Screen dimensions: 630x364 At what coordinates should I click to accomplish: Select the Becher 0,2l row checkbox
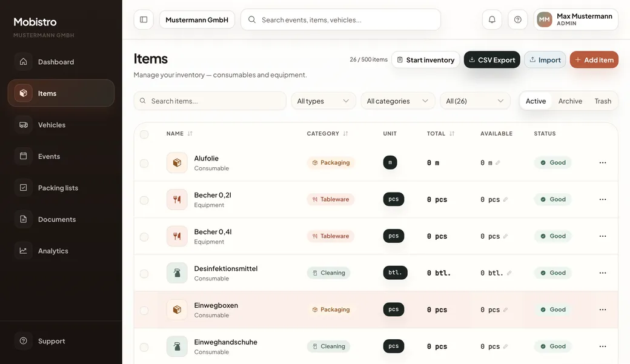(144, 200)
